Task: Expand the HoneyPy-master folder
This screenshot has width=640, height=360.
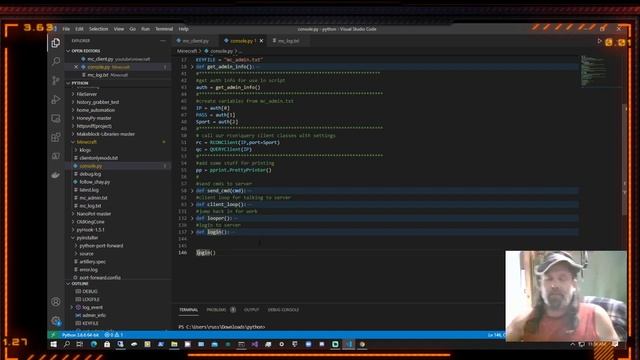Action: [x=94, y=118]
